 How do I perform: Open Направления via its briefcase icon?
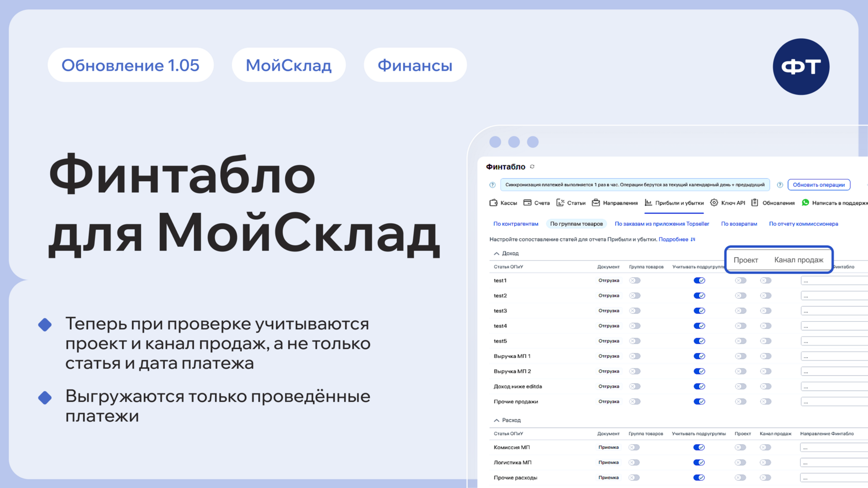point(596,203)
